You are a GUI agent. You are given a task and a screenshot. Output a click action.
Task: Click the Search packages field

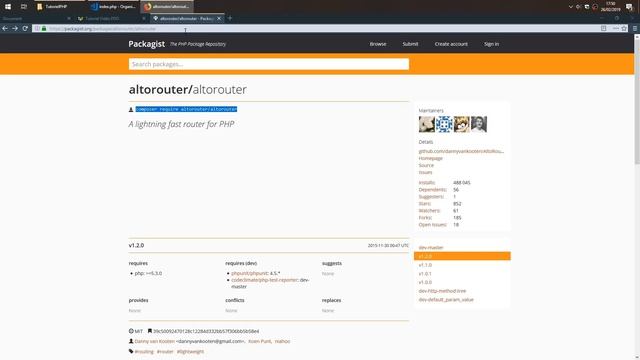click(269, 64)
